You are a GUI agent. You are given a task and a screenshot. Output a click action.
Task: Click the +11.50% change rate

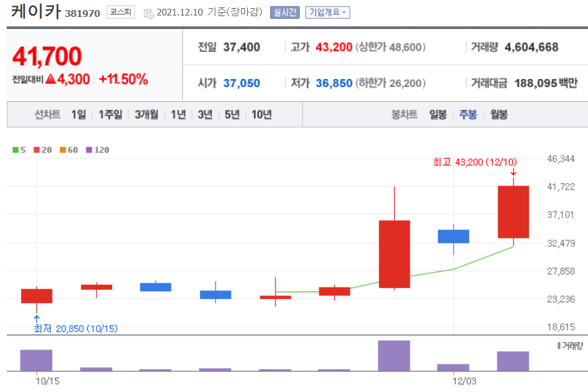point(124,80)
